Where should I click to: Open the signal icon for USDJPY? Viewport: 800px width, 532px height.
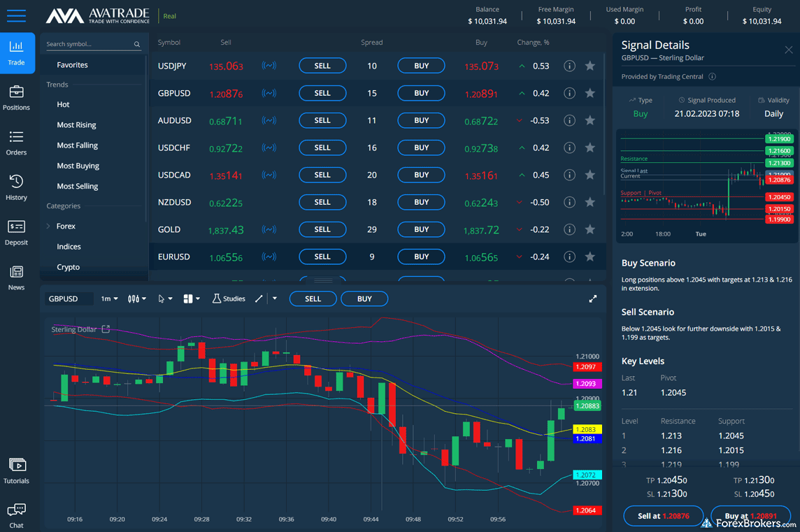(x=269, y=66)
